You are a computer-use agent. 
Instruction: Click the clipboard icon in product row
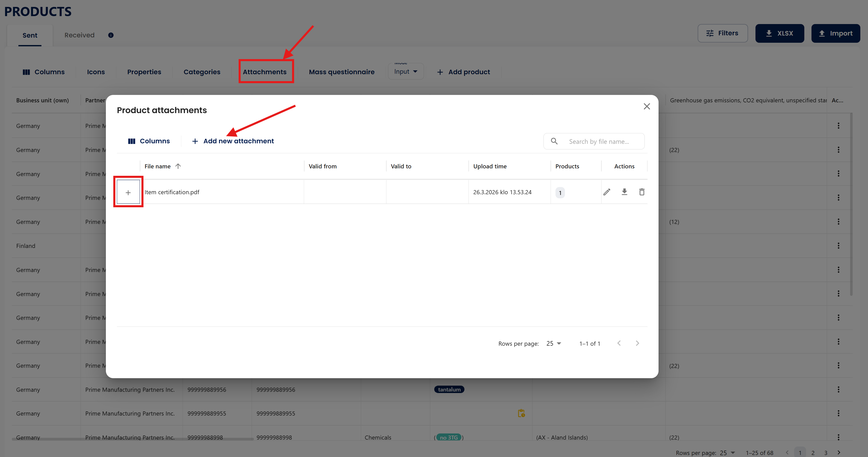click(521, 413)
